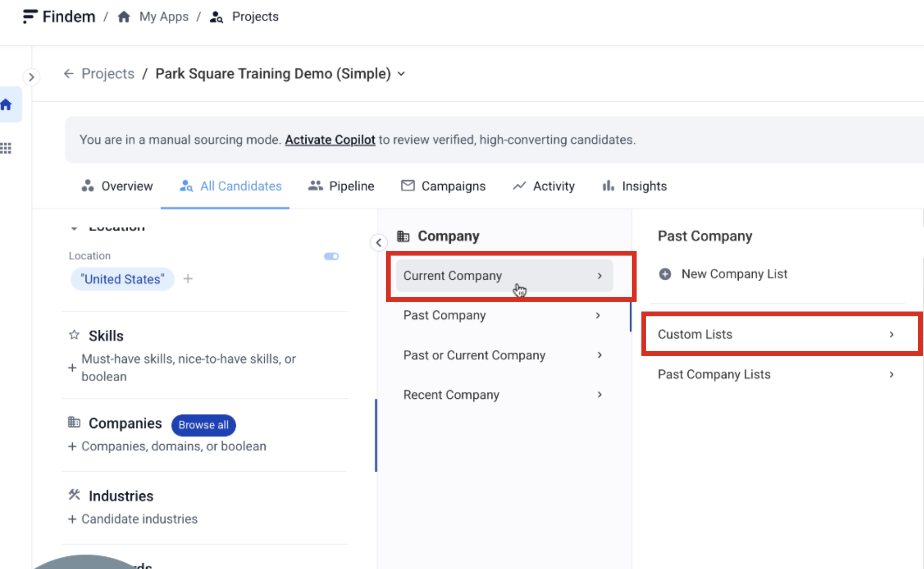Viewport: 924px width, 569px height.
Task: Click the Campaigns envelope icon
Action: click(408, 185)
